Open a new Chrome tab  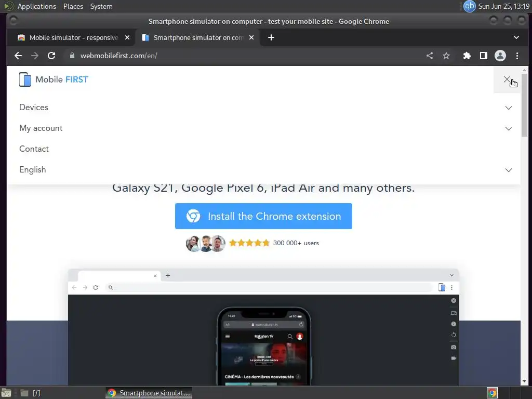point(271,37)
